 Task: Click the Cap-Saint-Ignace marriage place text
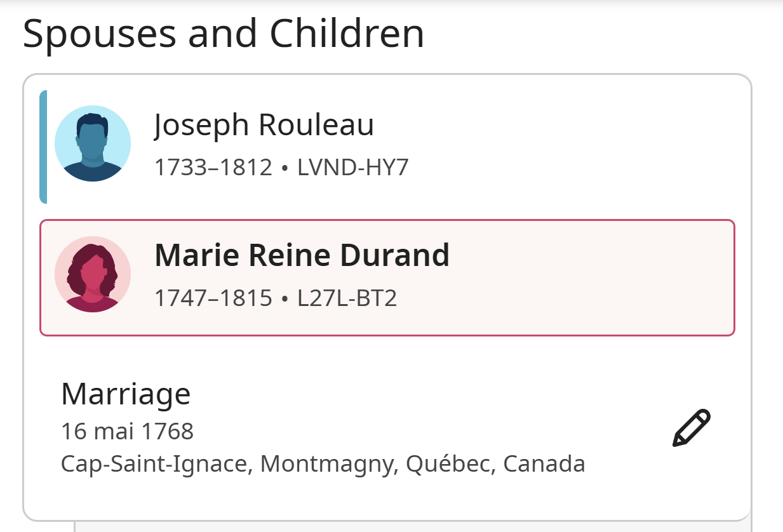323,464
